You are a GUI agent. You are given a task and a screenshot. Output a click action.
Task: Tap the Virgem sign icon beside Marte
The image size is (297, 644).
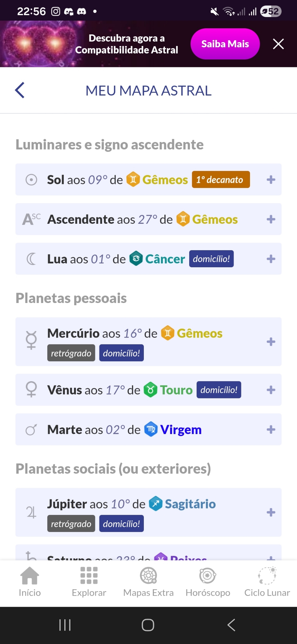151,429
